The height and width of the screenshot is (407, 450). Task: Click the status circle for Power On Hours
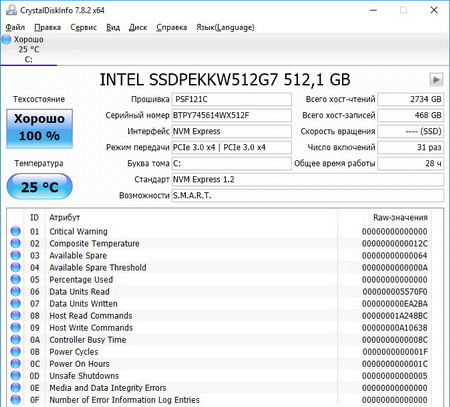click(16, 363)
